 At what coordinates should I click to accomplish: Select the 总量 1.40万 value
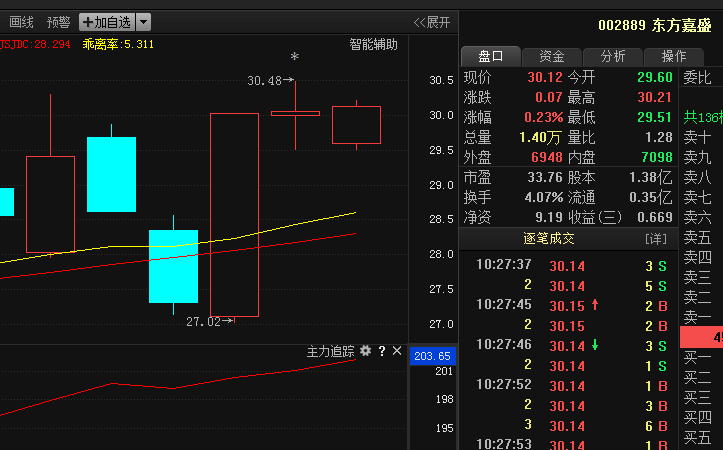click(540, 137)
